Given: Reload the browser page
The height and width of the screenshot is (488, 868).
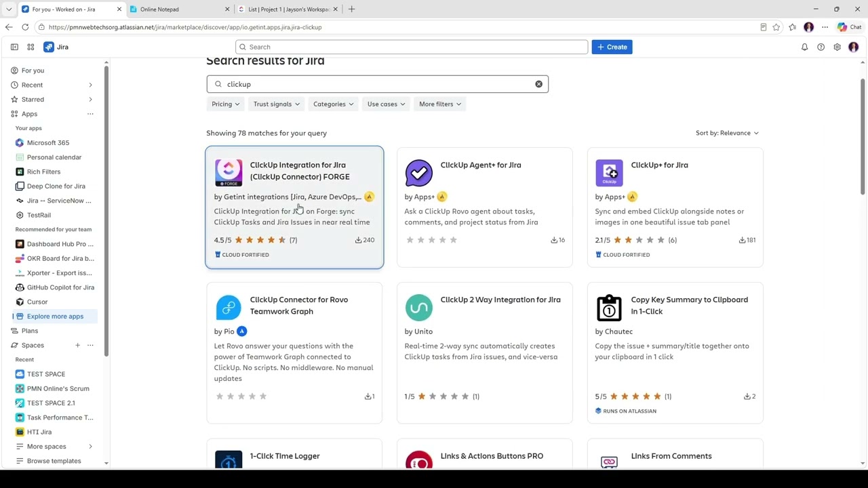Looking at the screenshot, I should pyautogui.click(x=25, y=27).
